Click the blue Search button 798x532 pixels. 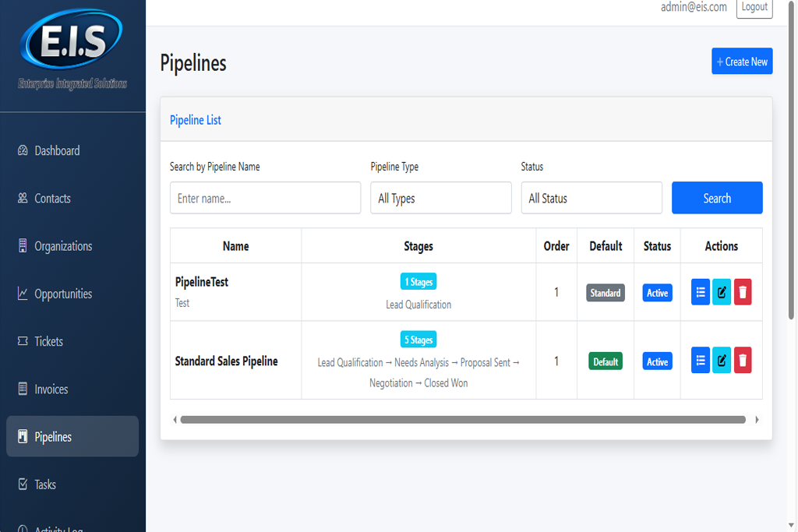click(717, 198)
